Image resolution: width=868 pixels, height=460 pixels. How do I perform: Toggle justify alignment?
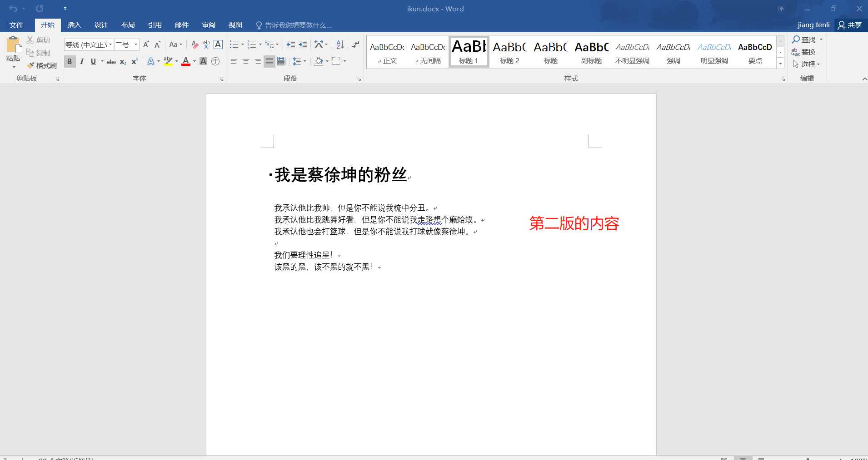click(x=269, y=61)
